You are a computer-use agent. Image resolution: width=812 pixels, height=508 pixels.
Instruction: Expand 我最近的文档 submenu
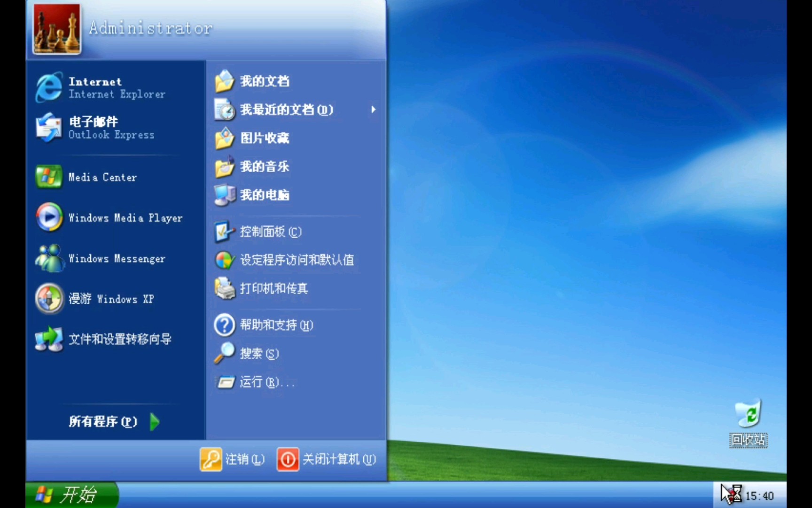287,110
